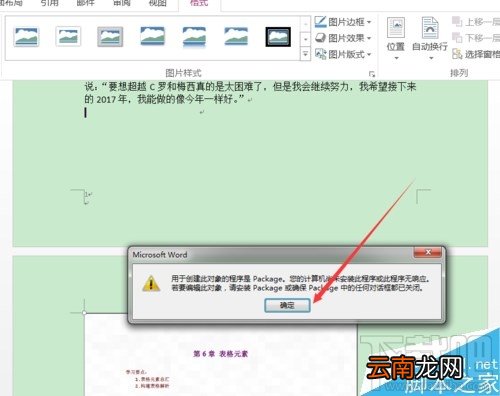Click the picture layout icon
Image resolution: width=500 pixels, height=396 pixels.
tap(321, 54)
